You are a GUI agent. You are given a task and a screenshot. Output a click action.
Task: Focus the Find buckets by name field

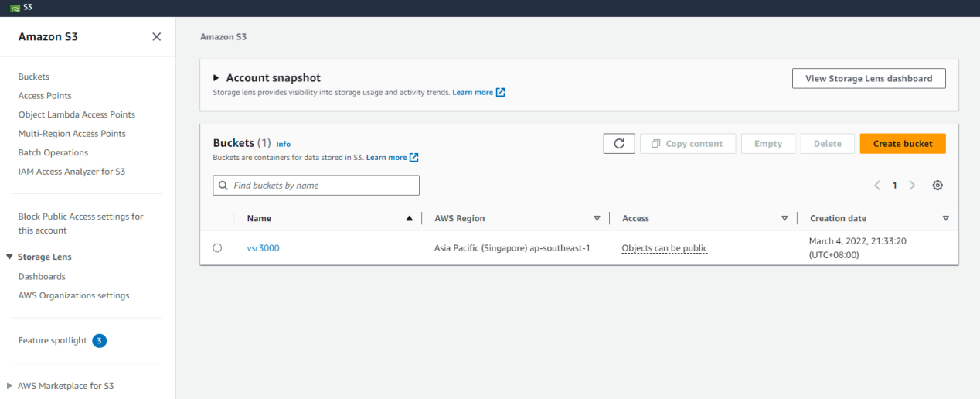tap(316, 186)
